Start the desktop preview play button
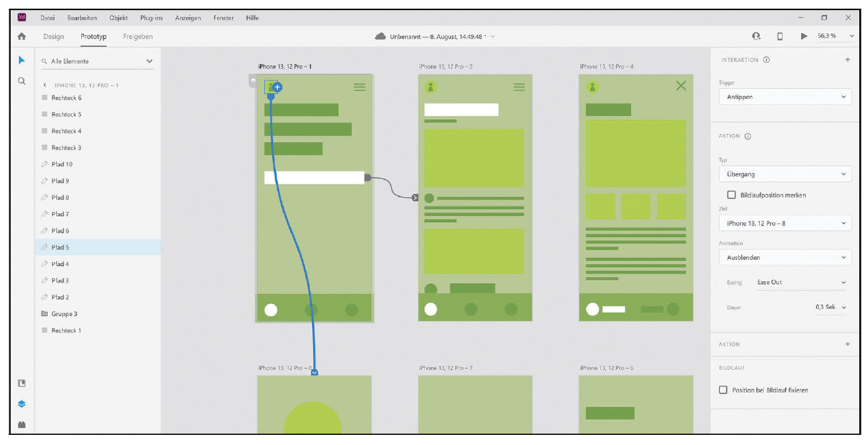 click(804, 37)
